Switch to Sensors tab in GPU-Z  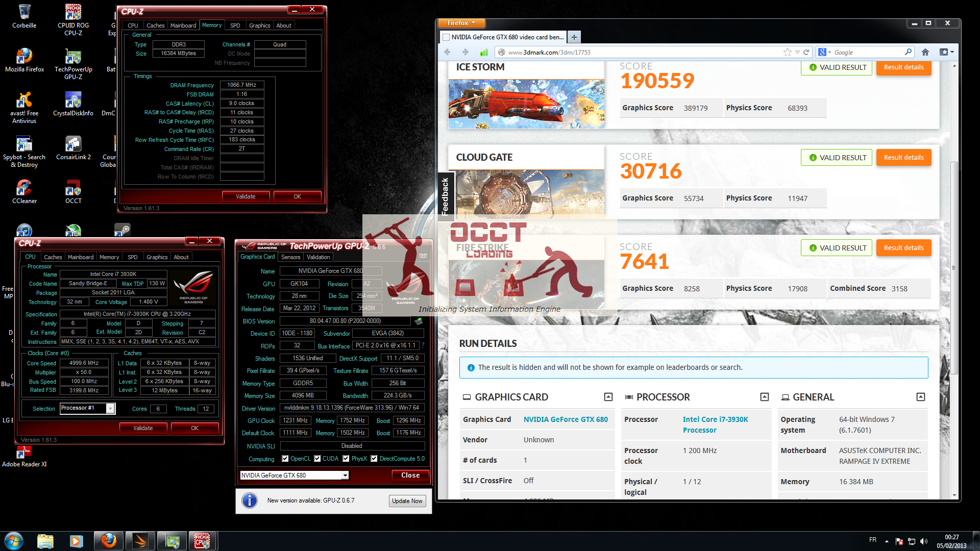290,257
